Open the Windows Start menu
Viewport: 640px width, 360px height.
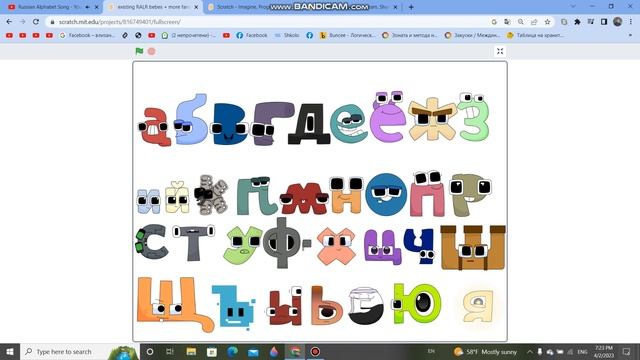click(x=10, y=351)
